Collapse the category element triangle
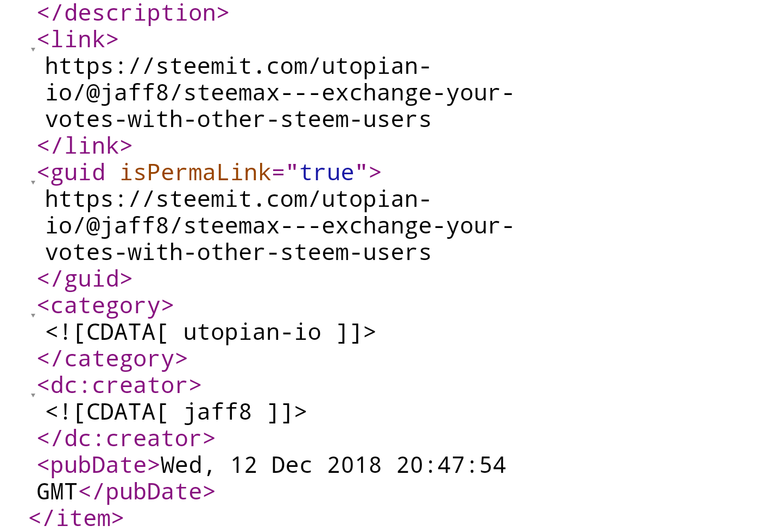This screenshot has height=532, width=782. [33, 315]
